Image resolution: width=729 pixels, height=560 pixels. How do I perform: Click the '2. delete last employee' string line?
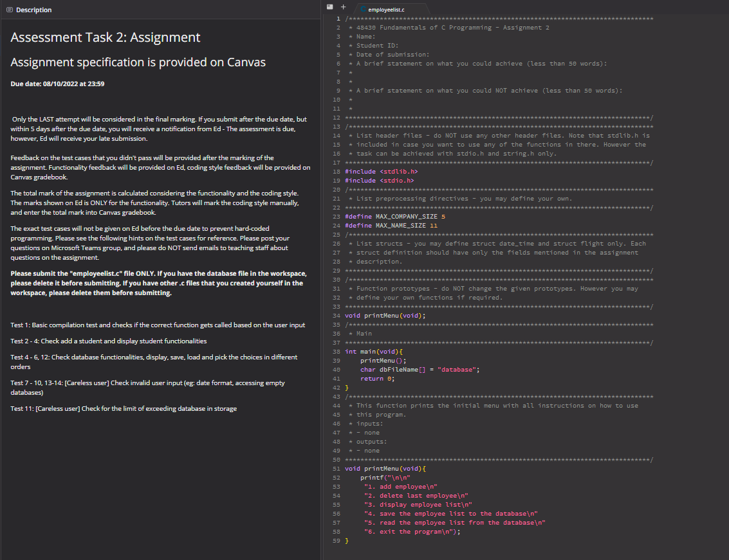pyautogui.click(x=416, y=496)
